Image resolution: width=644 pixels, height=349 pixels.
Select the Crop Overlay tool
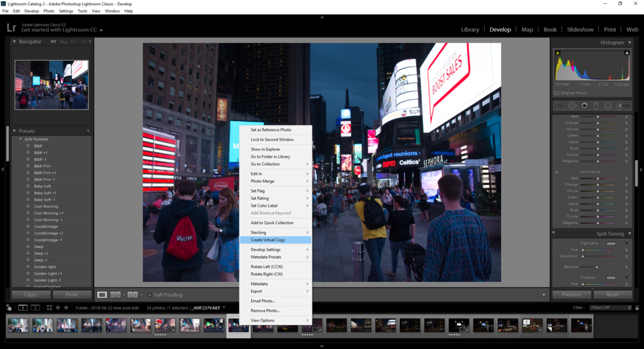[560, 105]
